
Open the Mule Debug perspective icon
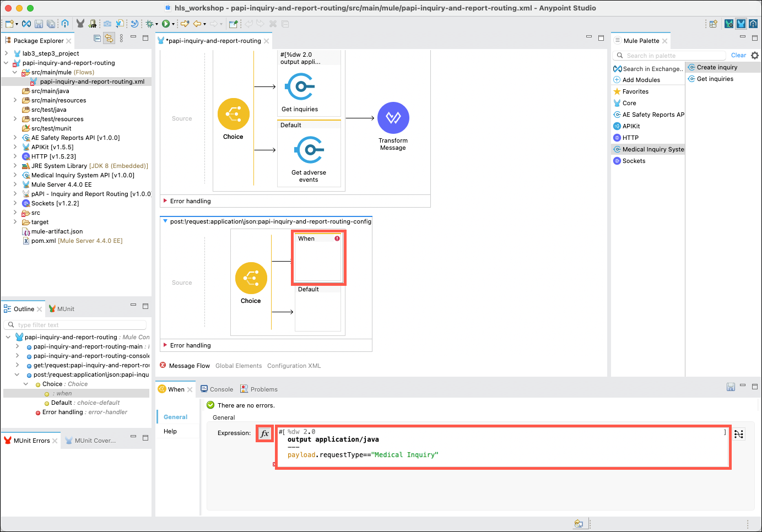[729, 24]
